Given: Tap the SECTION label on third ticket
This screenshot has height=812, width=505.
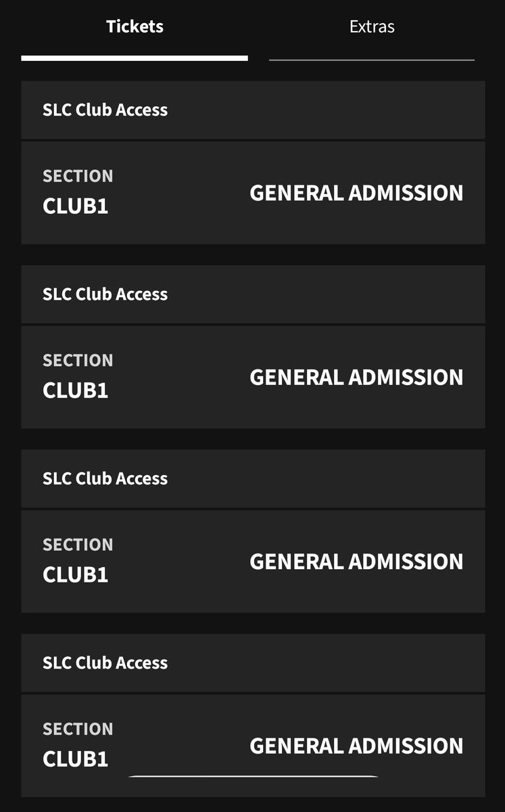Looking at the screenshot, I should [78, 545].
